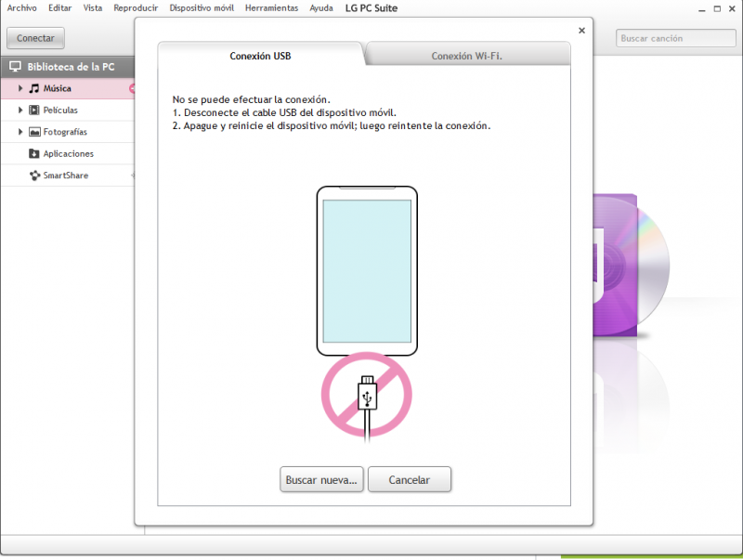
Task: Click the music note icon beside Música
Action: pos(34,88)
